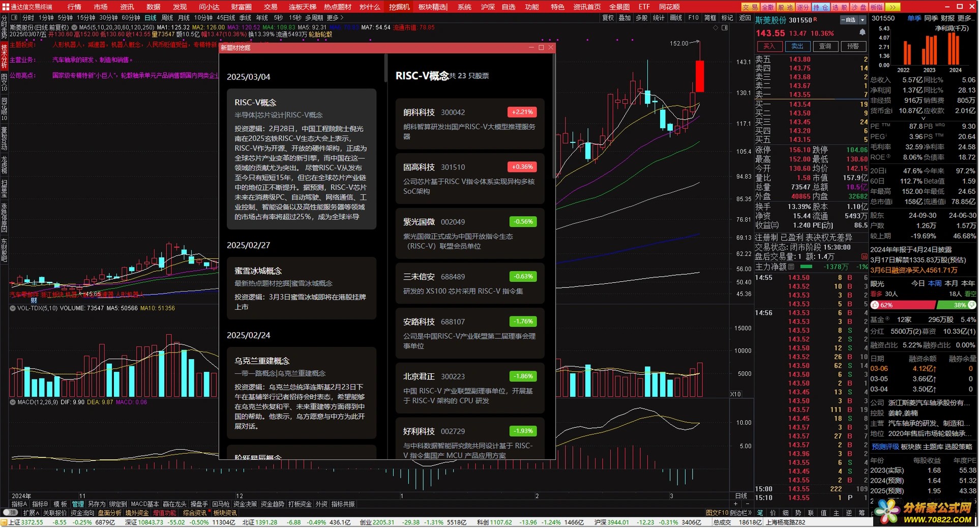The height and width of the screenshot is (528, 980).
Task: Select the 同季 finance view
Action: pyautogui.click(x=931, y=18)
